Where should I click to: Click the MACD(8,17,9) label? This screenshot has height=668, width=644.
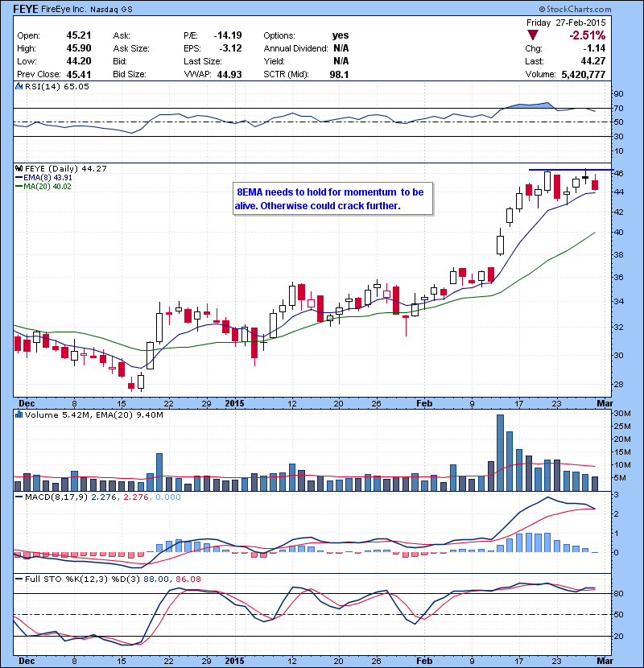point(56,497)
